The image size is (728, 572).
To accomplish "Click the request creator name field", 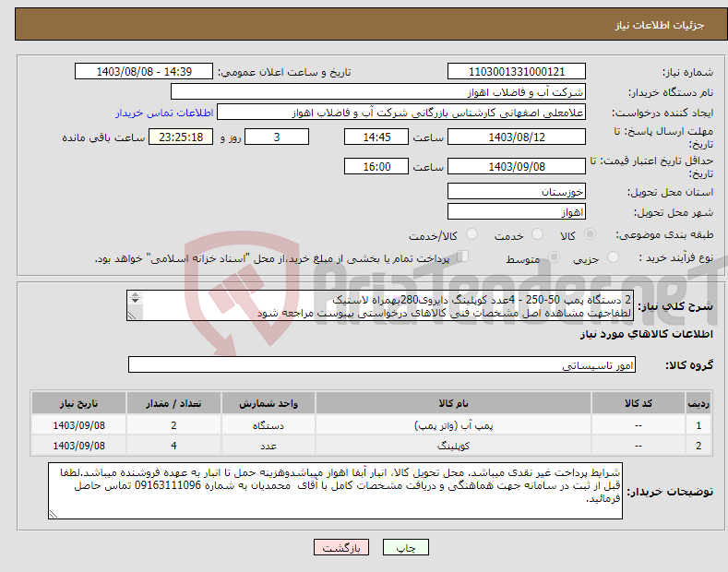I will (x=401, y=113).
